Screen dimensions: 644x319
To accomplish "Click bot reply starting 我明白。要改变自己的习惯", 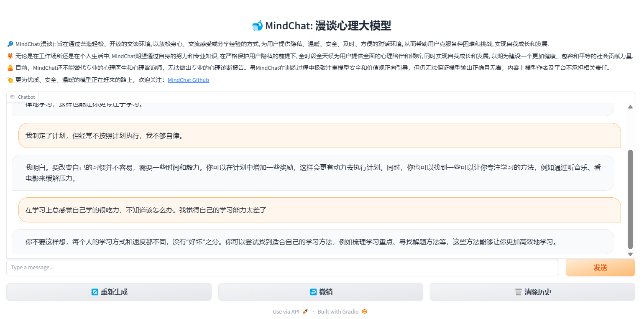I will 313,173.
